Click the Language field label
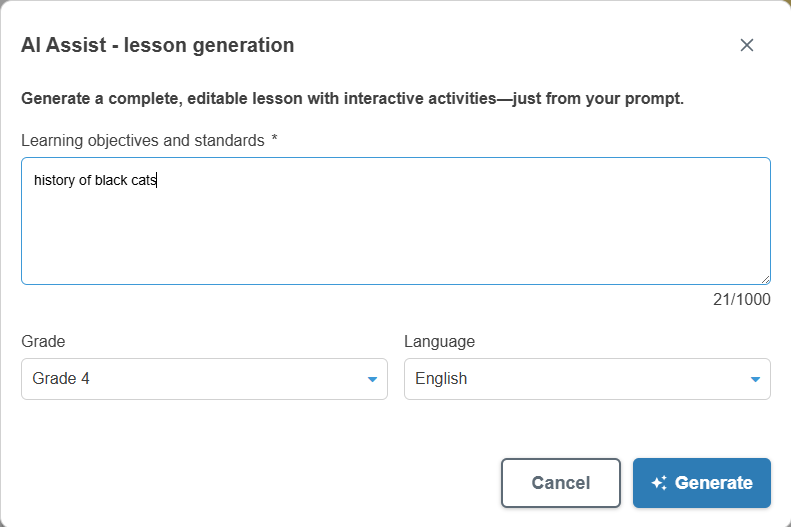This screenshot has width=791, height=527. click(x=439, y=341)
